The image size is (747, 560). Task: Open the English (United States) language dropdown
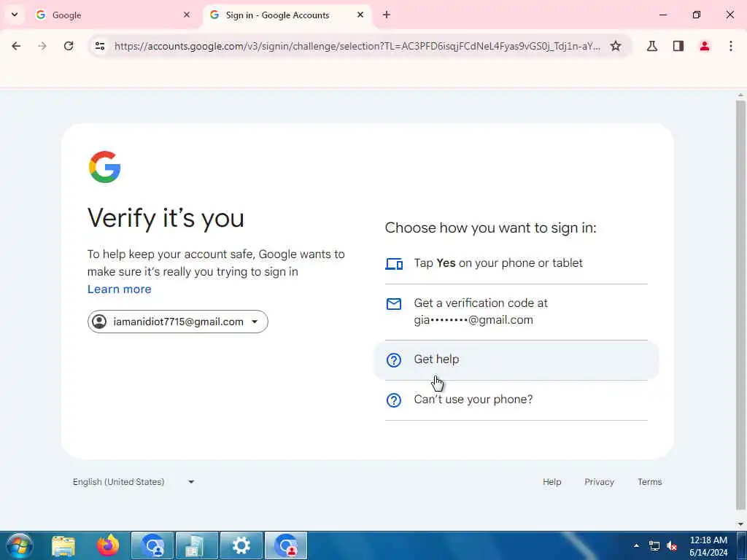[x=133, y=482]
